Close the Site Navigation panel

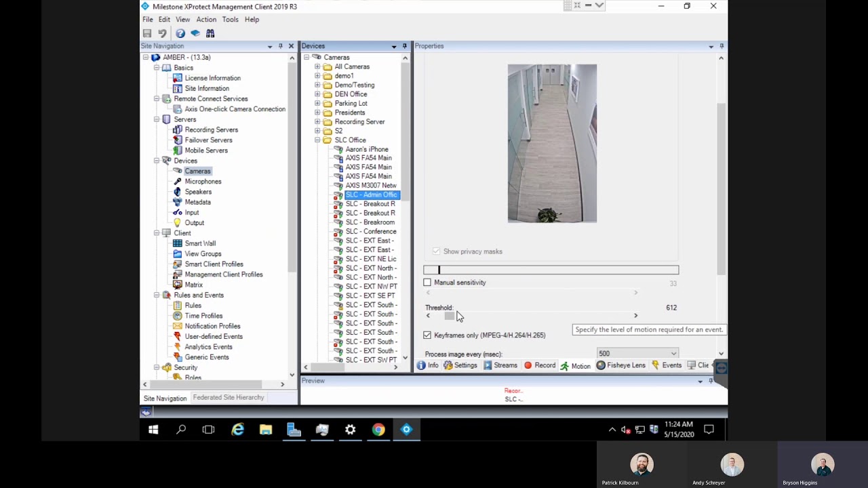[x=291, y=46]
